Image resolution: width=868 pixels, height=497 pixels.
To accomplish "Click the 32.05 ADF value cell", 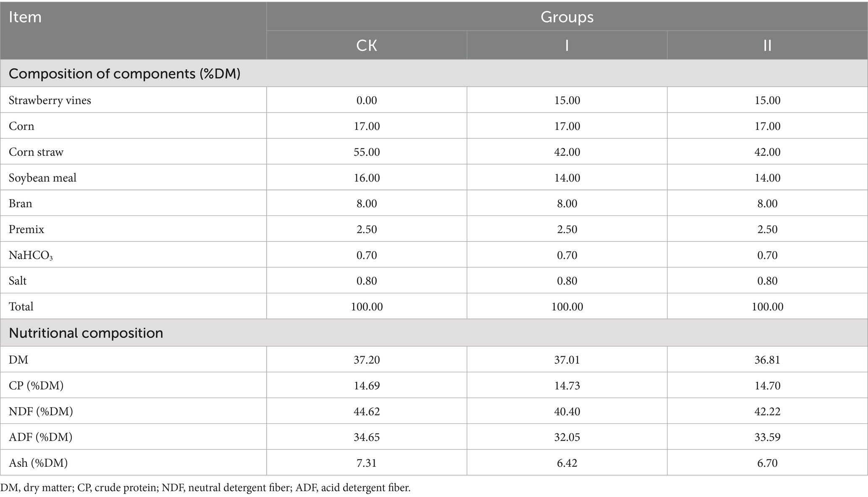I will (567, 437).
